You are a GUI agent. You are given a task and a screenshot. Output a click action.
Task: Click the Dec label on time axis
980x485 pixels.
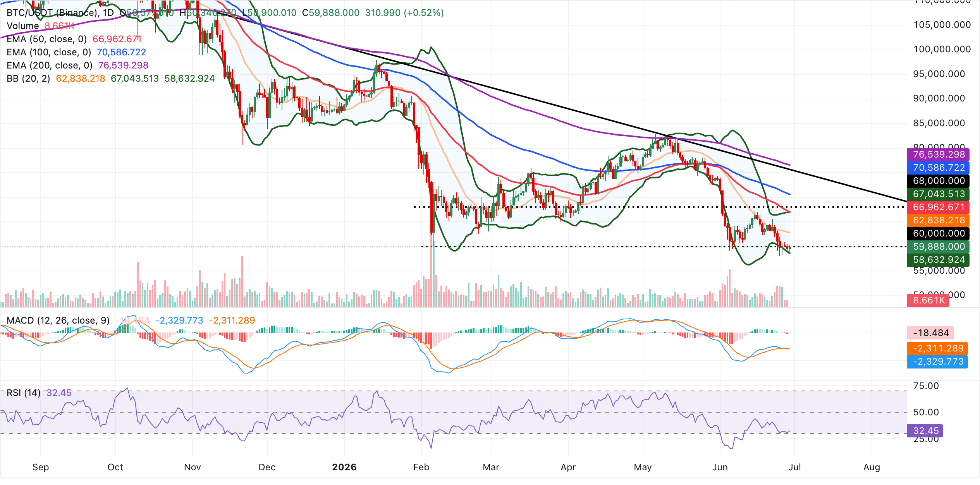(267, 467)
